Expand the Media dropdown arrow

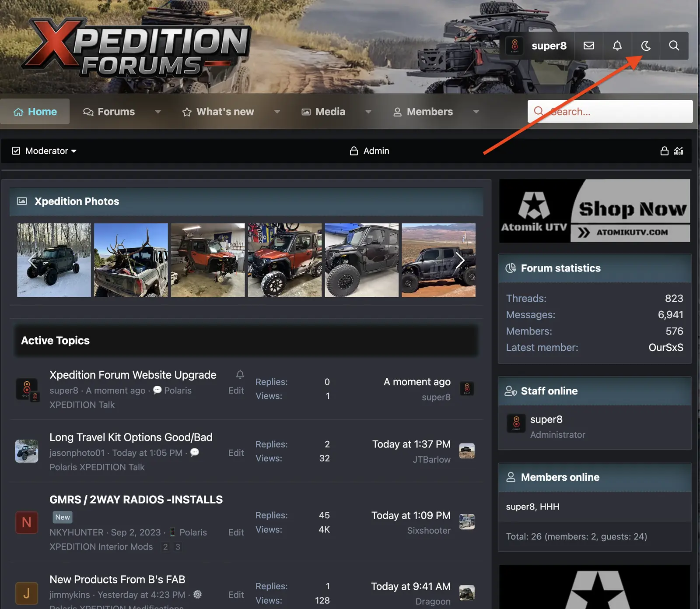point(368,112)
